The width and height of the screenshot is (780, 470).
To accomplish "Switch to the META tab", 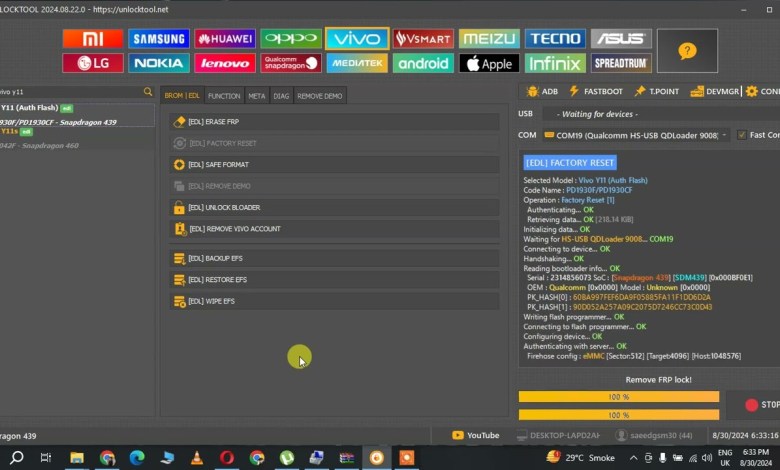I will click(x=257, y=96).
